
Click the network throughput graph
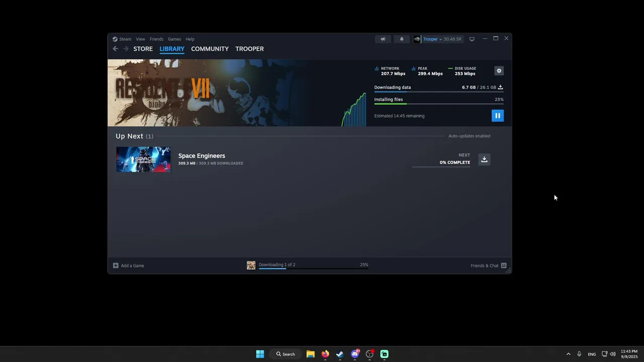pos(354,109)
